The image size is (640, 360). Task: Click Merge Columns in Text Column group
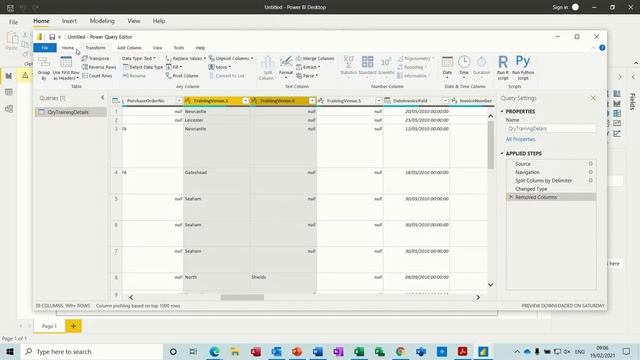tap(315, 58)
